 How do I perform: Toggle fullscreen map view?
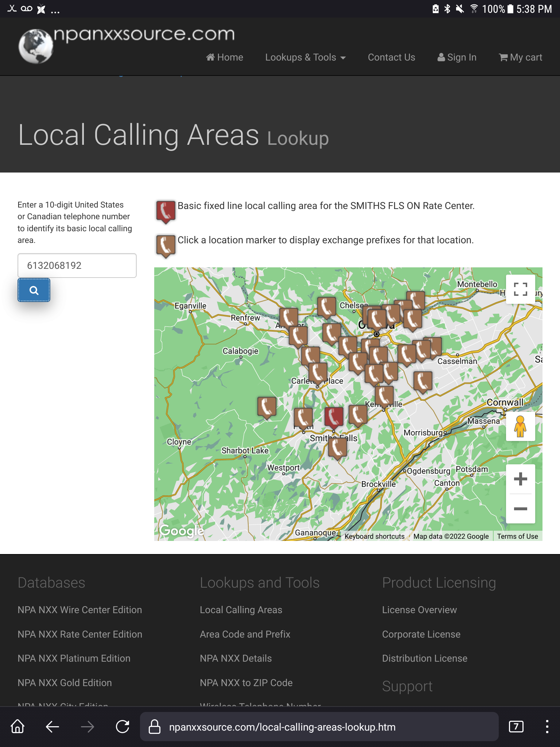pos(520,289)
